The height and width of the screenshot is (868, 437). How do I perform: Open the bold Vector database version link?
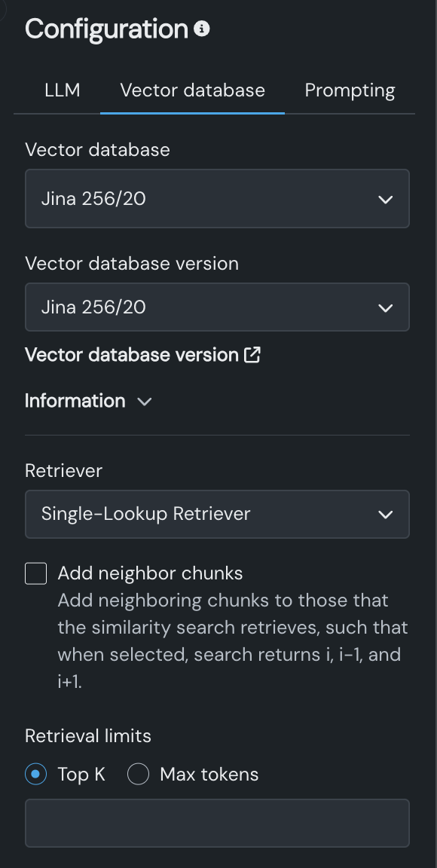132,355
